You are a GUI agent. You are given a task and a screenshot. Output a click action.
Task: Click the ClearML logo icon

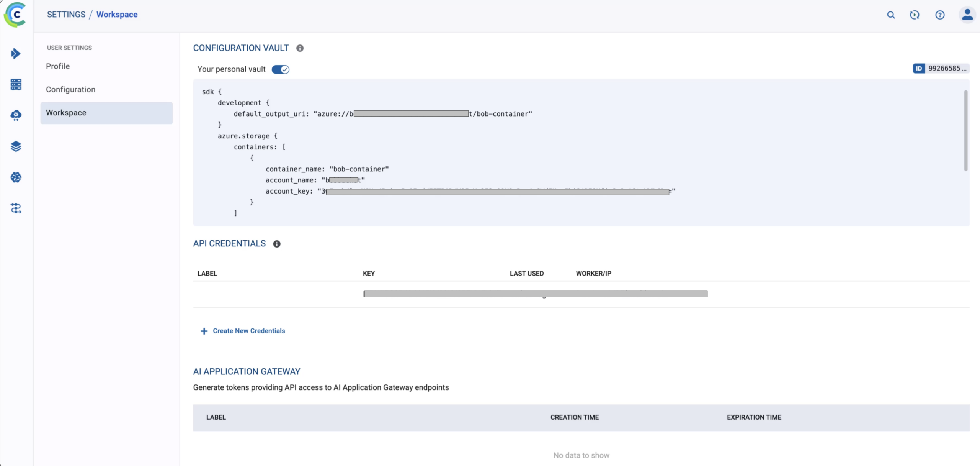[15, 15]
